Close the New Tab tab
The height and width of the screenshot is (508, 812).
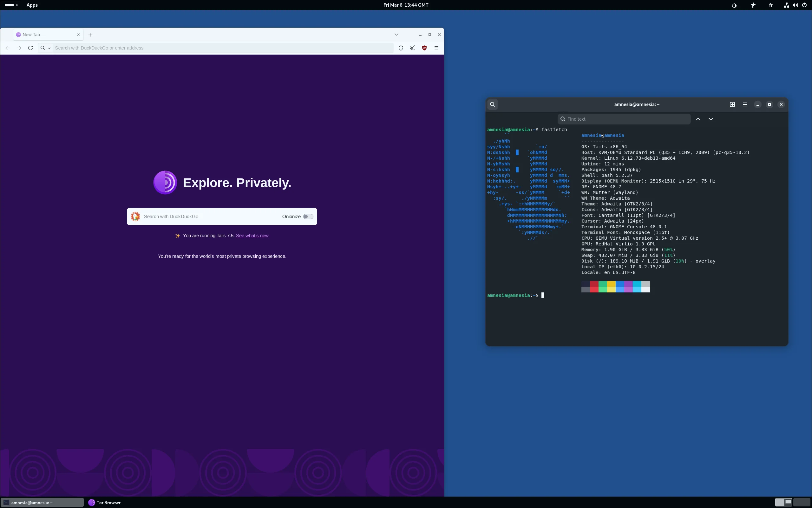78,35
